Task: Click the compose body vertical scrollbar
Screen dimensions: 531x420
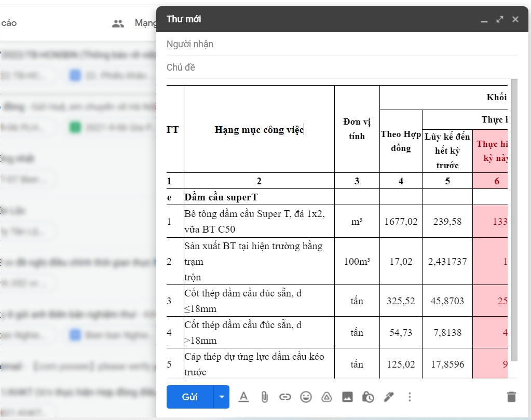Action: tap(514, 220)
